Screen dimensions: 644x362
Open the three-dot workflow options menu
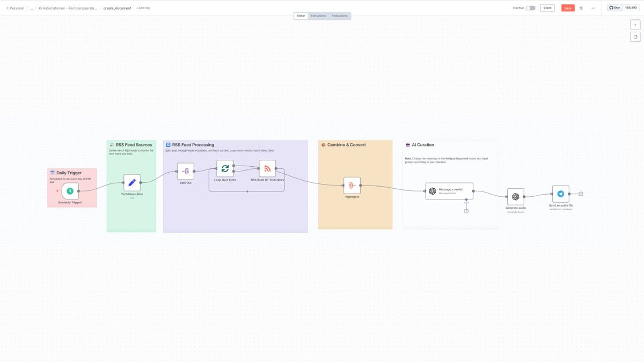pyautogui.click(x=593, y=8)
